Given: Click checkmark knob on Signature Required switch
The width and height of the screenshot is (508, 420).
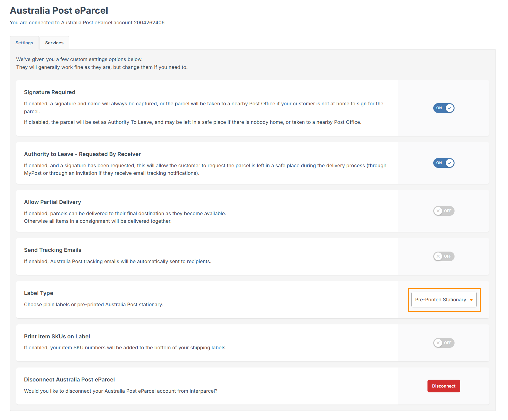Looking at the screenshot, I should [450, 108].
